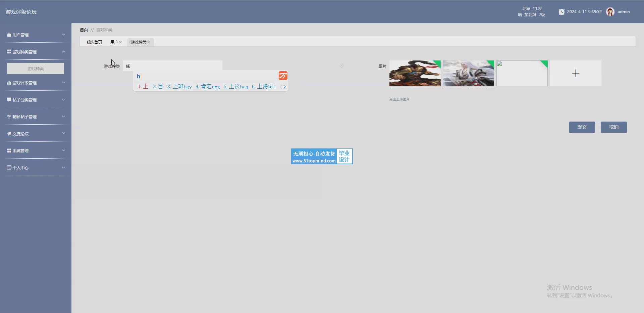Click the 2024-4-11 date and time text

point(584,12)
